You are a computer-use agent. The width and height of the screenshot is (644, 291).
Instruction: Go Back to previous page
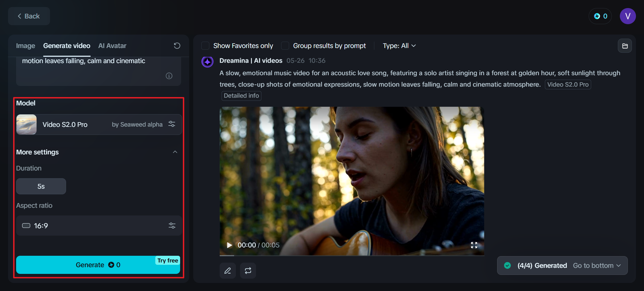(29, 16)
